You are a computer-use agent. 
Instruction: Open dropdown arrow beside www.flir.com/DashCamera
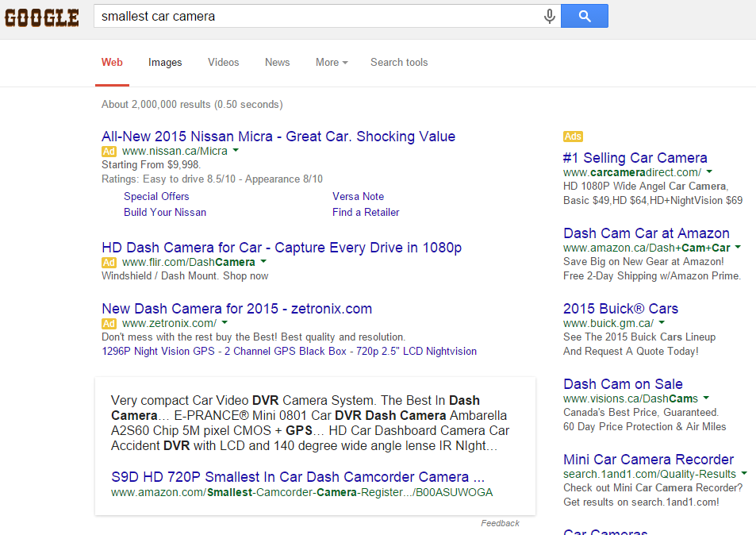pyautogui.click(x=263, y=262)
